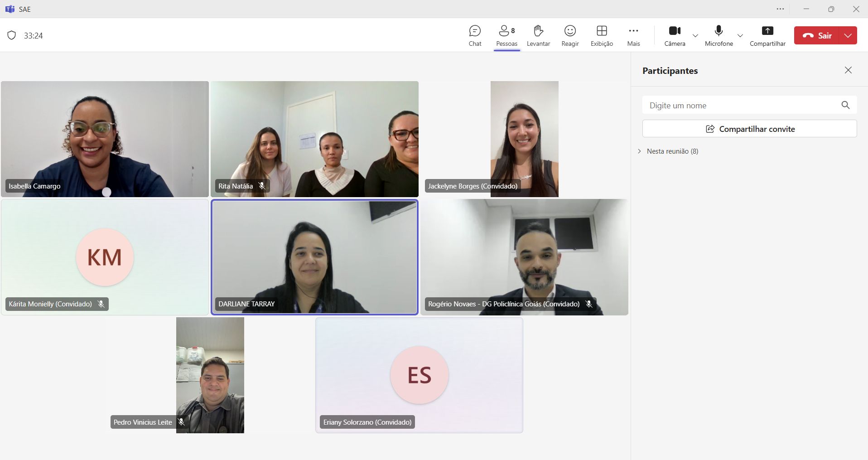Toggle the Câmera on or off
Image resolution: width=868 pixels, height=460 pixels.
pos(675,35)
